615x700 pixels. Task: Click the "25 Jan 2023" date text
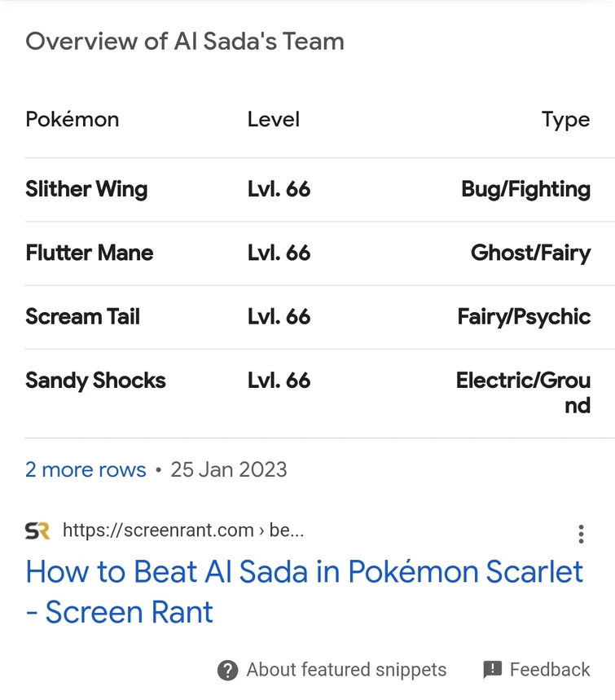(x=229, y=470)
